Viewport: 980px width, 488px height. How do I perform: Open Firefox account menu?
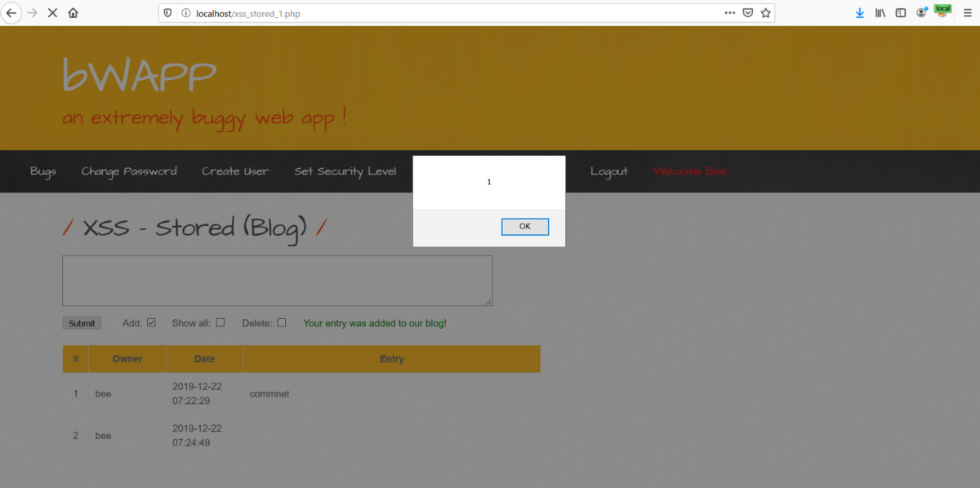pyautogui.click(x=921, y=13)
